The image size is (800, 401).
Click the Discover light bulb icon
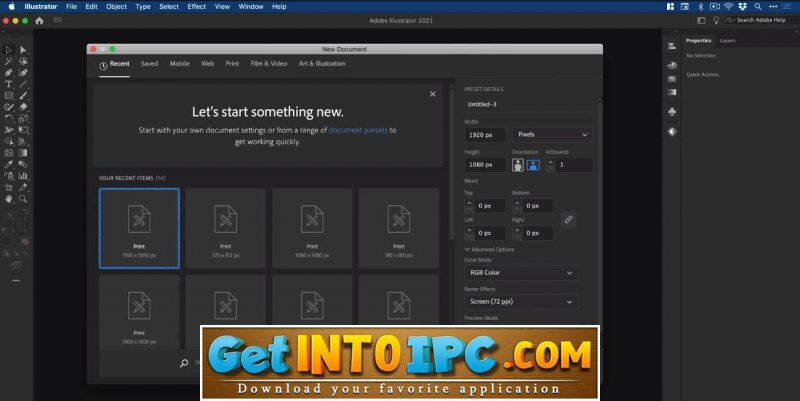click(x=716, y=20)
